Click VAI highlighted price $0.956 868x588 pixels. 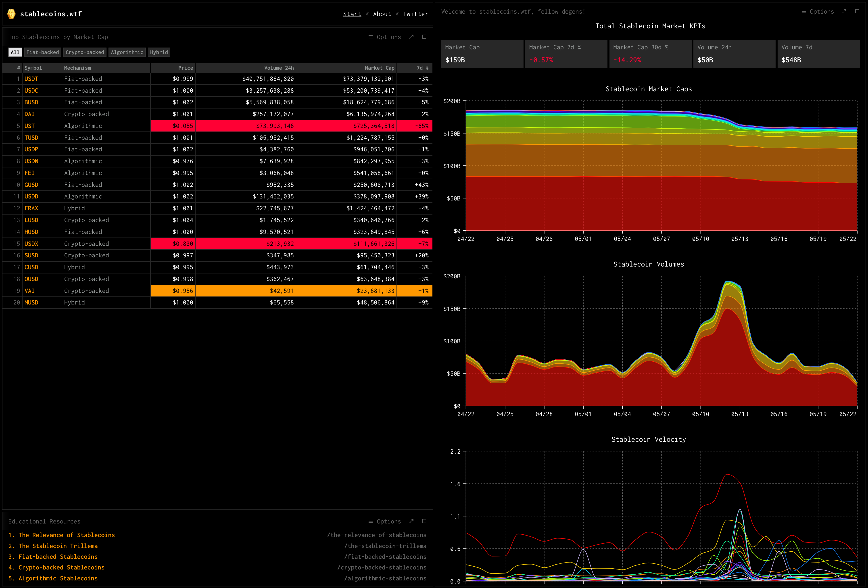(x=173, y=291)
